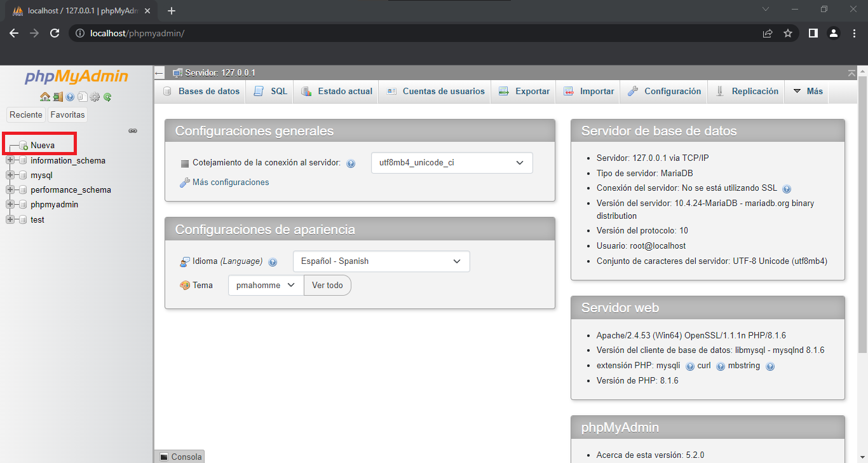Click the share page icon in address bar
Image resolution: width=868 pixels, height=463 pixels.
pos(768,33)
